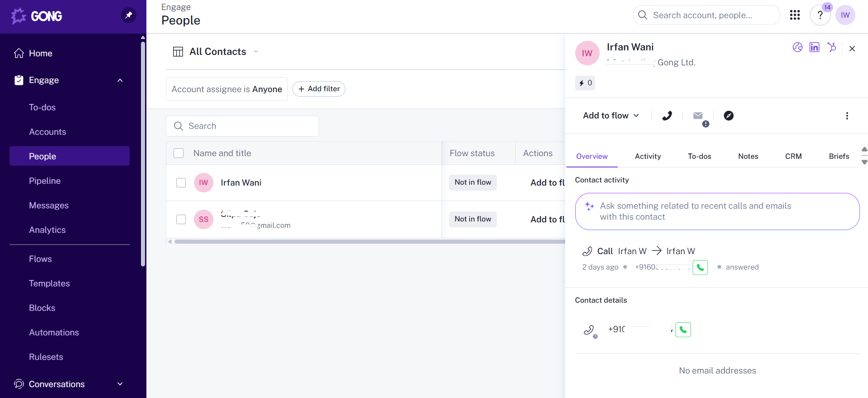Click the Add filter button
Image resolution: width=868 pixels, height=398 pixels.
pyautogui.click(x=319, y=89)
